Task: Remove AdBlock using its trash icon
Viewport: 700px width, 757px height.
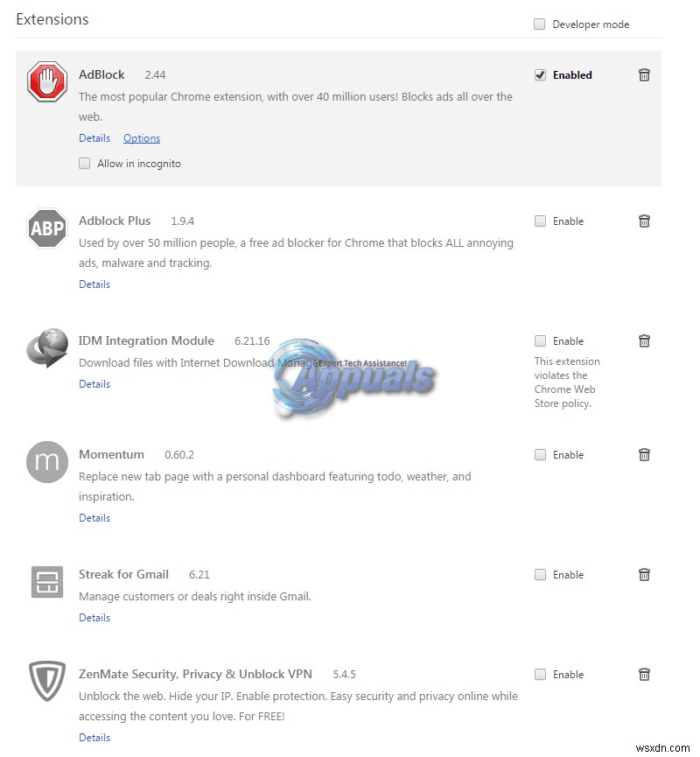Action: (x=644, y=75)
